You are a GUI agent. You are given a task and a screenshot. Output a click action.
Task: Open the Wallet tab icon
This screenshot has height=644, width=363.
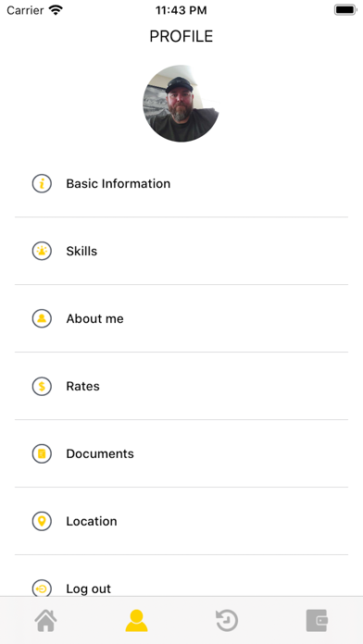tap(317, 620)
